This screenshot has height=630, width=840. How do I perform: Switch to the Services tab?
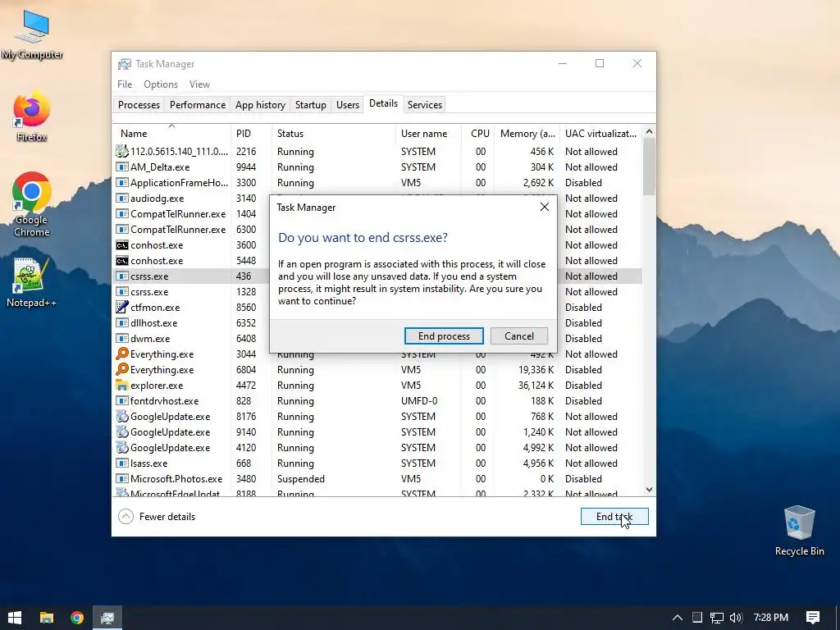[425, 104]
